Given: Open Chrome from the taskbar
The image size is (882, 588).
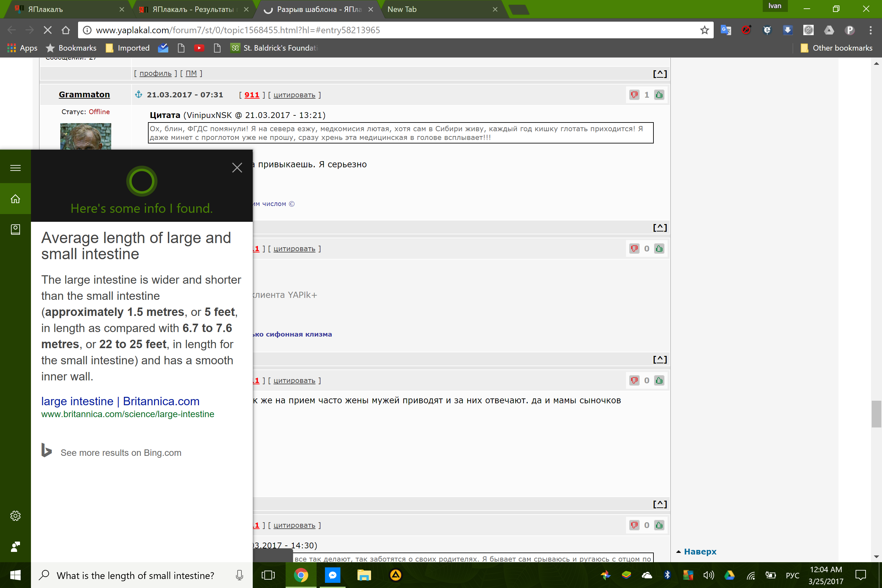Looking at the screenshot, I should pyautogui.click(x=301, y=575).
